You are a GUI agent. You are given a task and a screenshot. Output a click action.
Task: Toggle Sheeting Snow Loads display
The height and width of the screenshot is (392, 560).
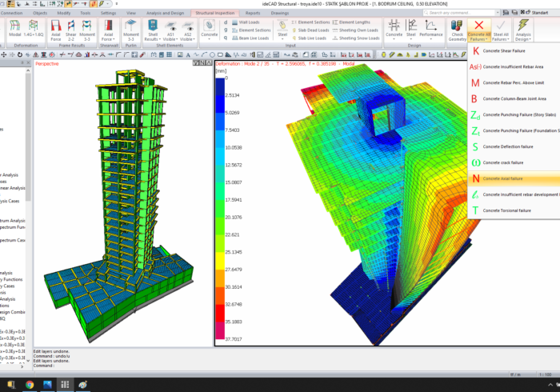[356, 38]
